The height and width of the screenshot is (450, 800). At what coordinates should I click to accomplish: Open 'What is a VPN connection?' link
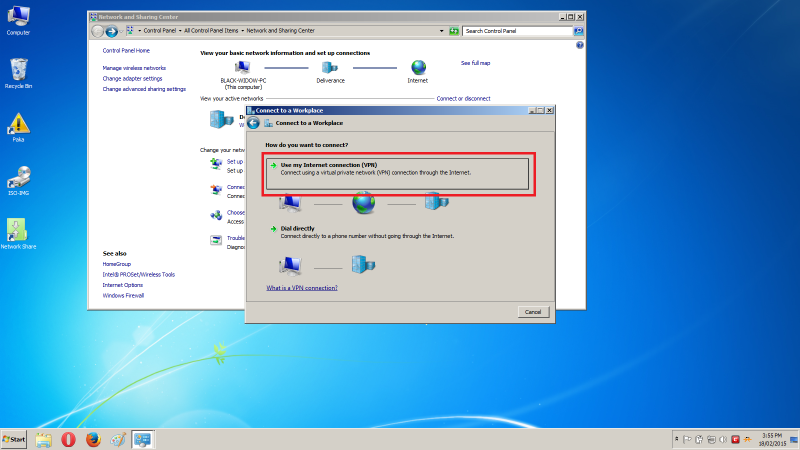point(302,287)
